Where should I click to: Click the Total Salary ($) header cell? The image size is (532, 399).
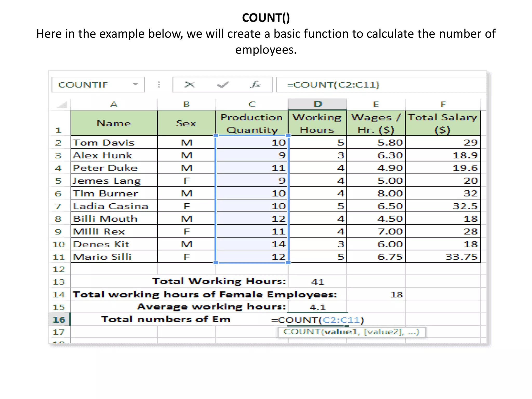coord(443,123)
